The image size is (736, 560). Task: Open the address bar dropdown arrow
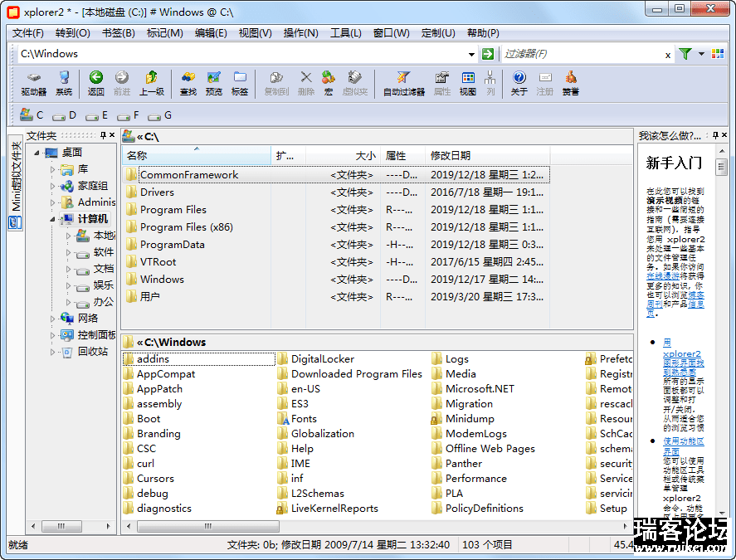(471, 55)
